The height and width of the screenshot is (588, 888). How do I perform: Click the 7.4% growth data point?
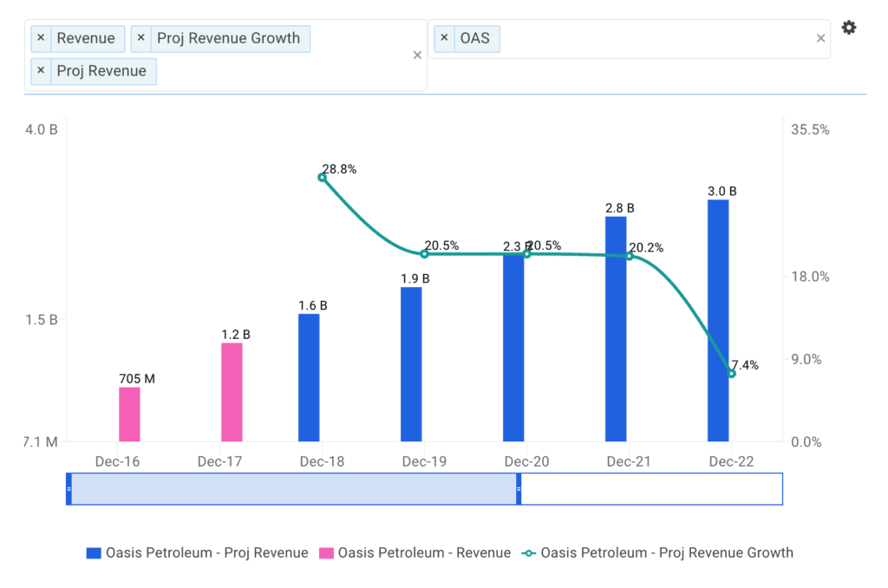tap(731, 373)
